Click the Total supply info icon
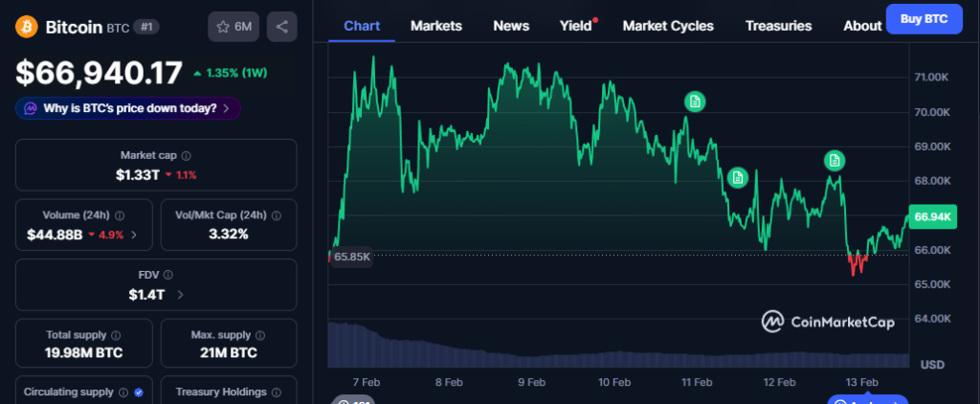 pyautogui.click(x=116, y=336)
